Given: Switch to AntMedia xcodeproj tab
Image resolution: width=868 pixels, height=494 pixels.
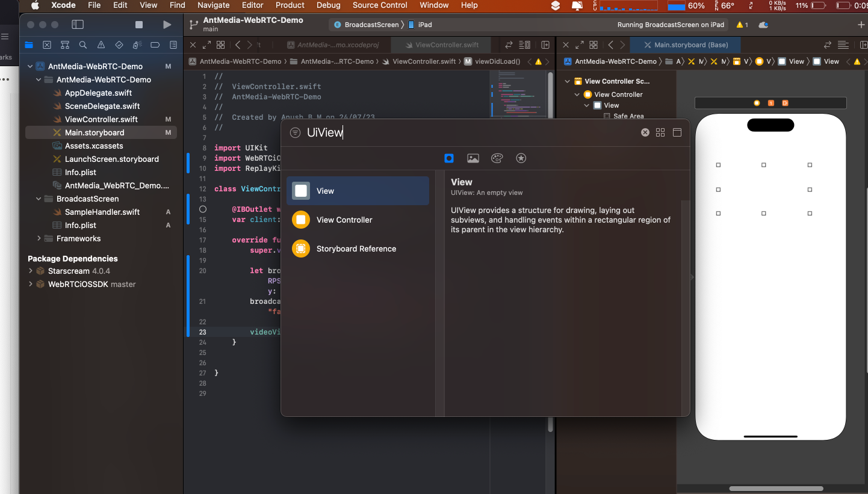Looking at the screenshot, I should click(x=333, y=45).
